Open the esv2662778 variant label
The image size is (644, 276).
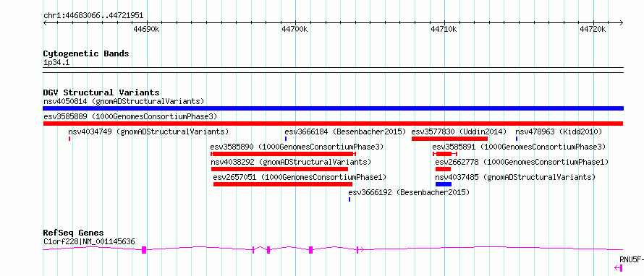522,162
